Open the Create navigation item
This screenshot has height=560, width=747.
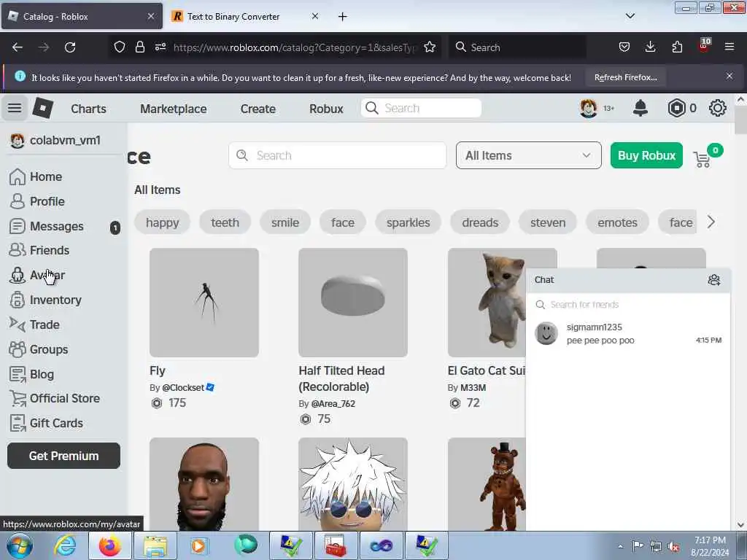point(258,109)
